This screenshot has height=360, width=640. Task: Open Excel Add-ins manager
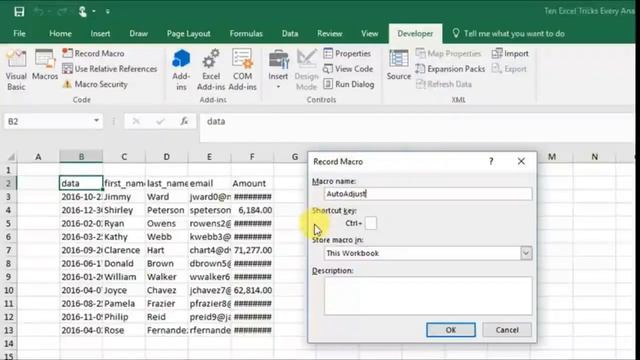click(x=211, y=69)
